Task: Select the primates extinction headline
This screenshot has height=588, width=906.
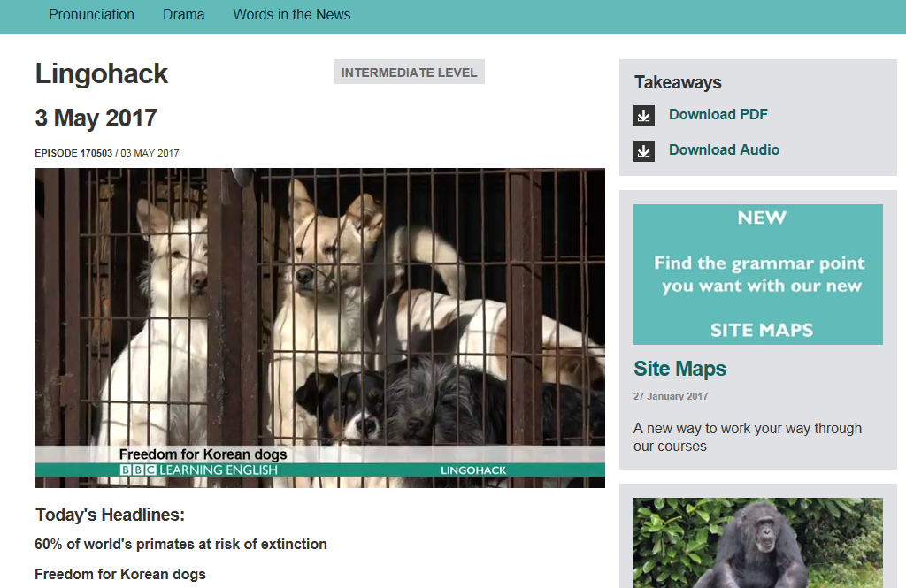Action: tap(180, 545)
